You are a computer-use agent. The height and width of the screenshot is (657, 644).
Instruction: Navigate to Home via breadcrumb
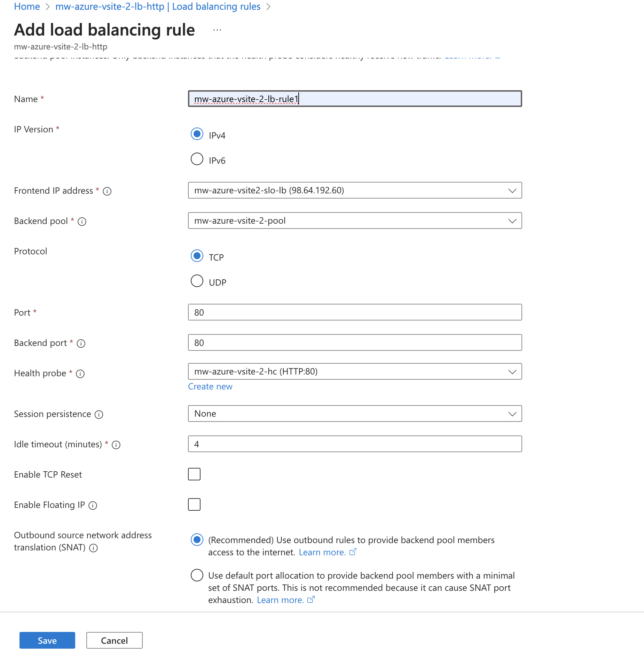click(x=26, y=6)
